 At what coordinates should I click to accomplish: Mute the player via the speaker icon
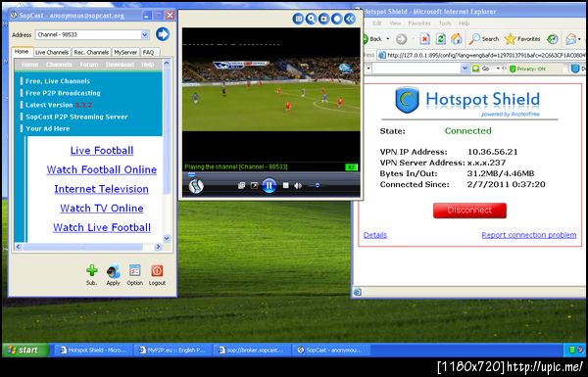298,186
